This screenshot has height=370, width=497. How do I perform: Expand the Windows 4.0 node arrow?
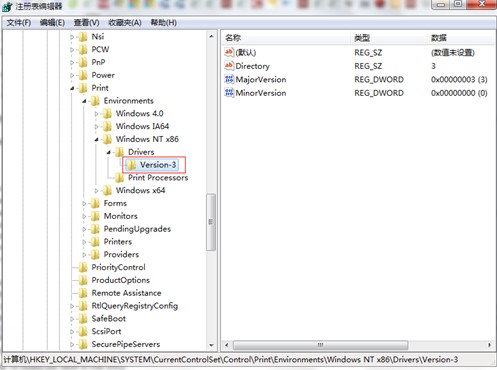[x=97, y=114]
